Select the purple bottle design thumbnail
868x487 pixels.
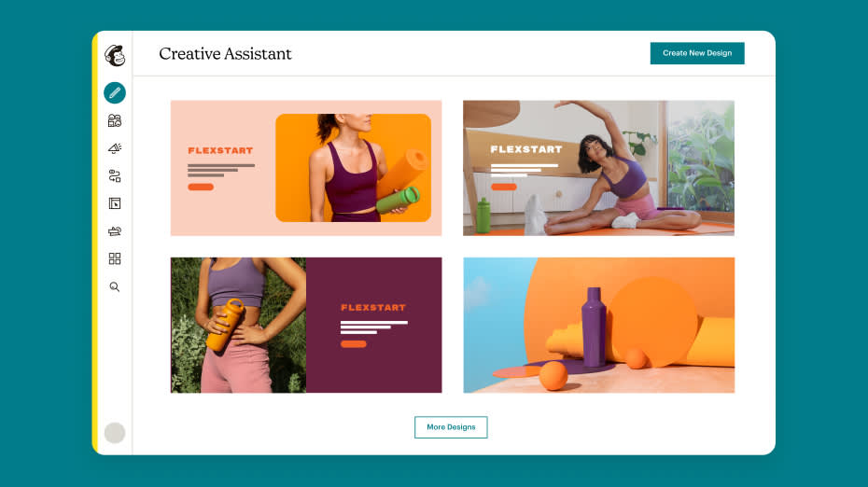598,325
